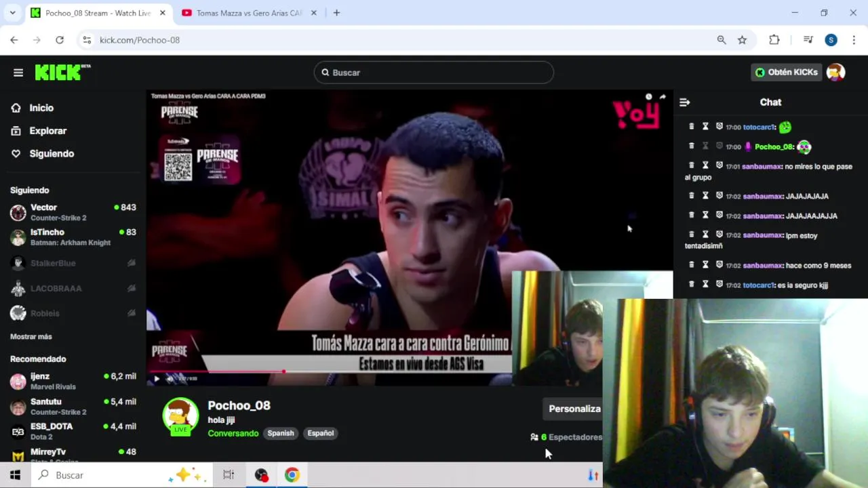Timeout sanbaumax on the 'no mires' message
The width and height of the screenshot is (868, 488).
[705, 166]
